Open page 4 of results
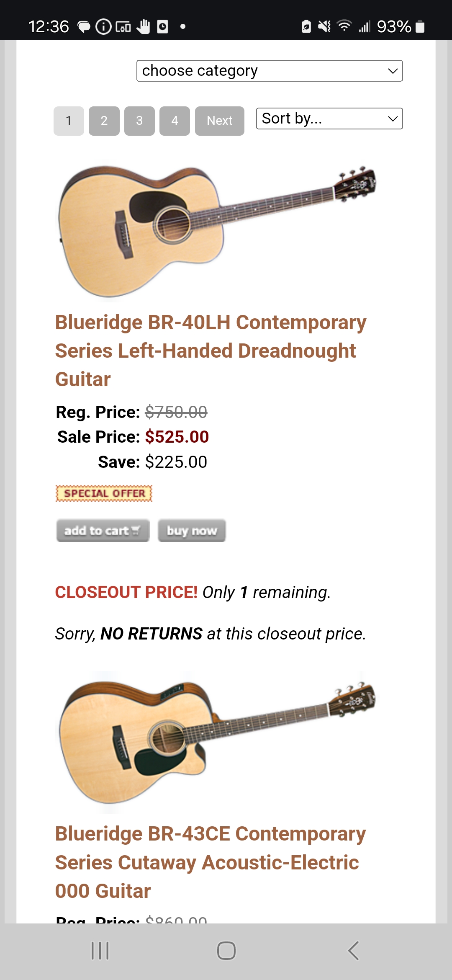 [x=175, y=121]
